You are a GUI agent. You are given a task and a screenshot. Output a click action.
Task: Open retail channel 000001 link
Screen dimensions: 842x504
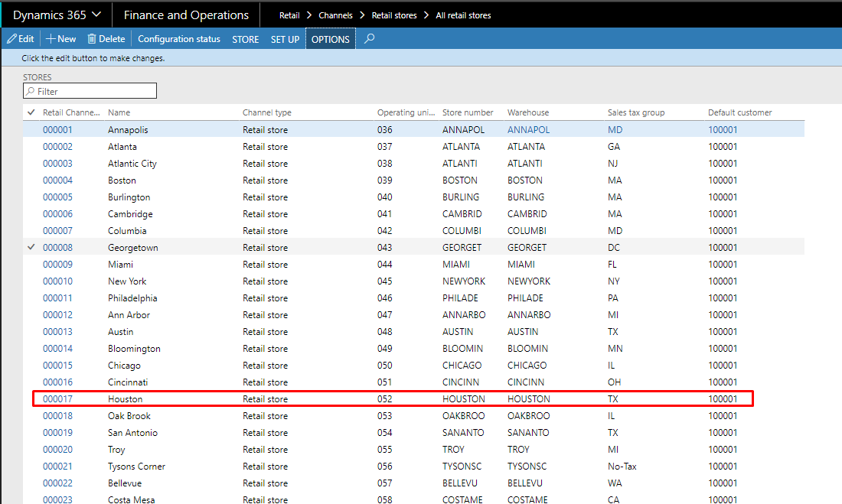coord(57,130)
